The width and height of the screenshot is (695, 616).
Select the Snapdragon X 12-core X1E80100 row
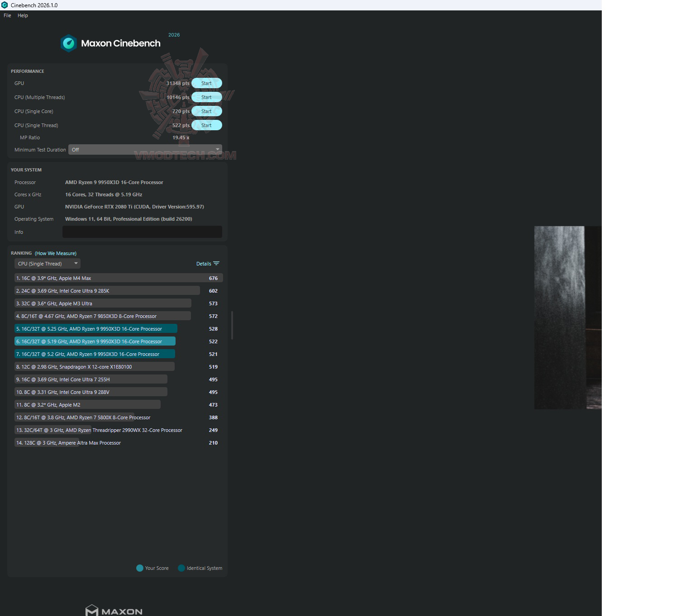(119, 367)
